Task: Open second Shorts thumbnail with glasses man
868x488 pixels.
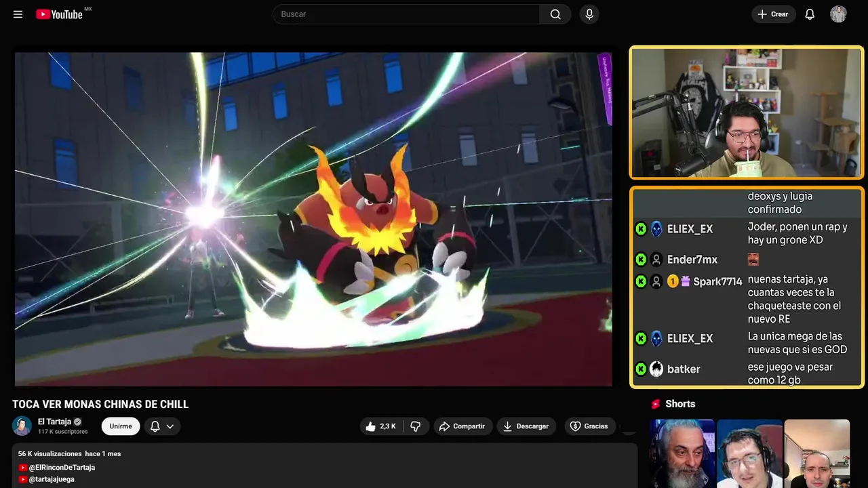Action: tap(749, 453)
